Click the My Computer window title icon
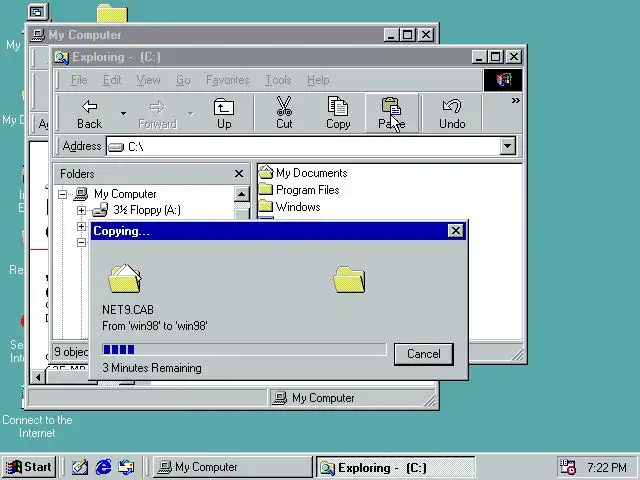The height and width of the screenshot is (480, 640). tap(38, 35)
